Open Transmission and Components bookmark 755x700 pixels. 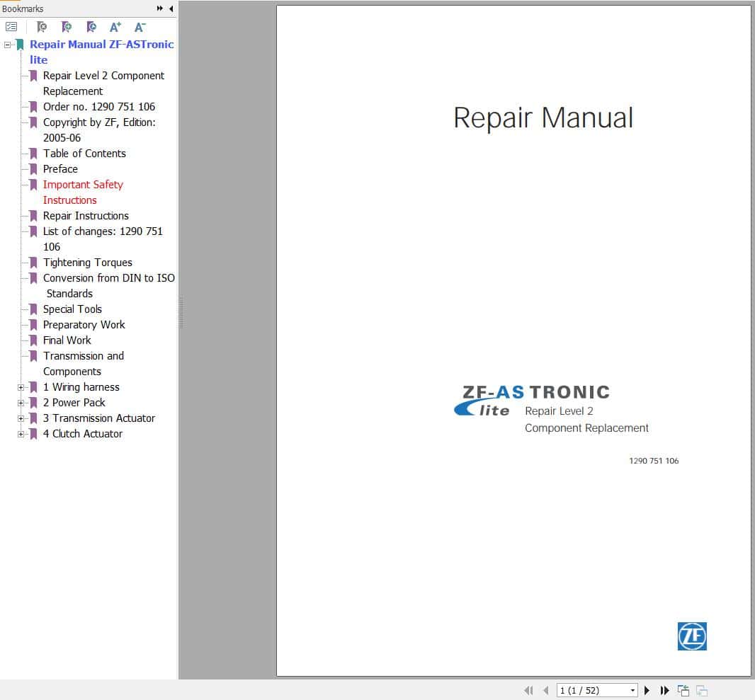coord(84,364)
